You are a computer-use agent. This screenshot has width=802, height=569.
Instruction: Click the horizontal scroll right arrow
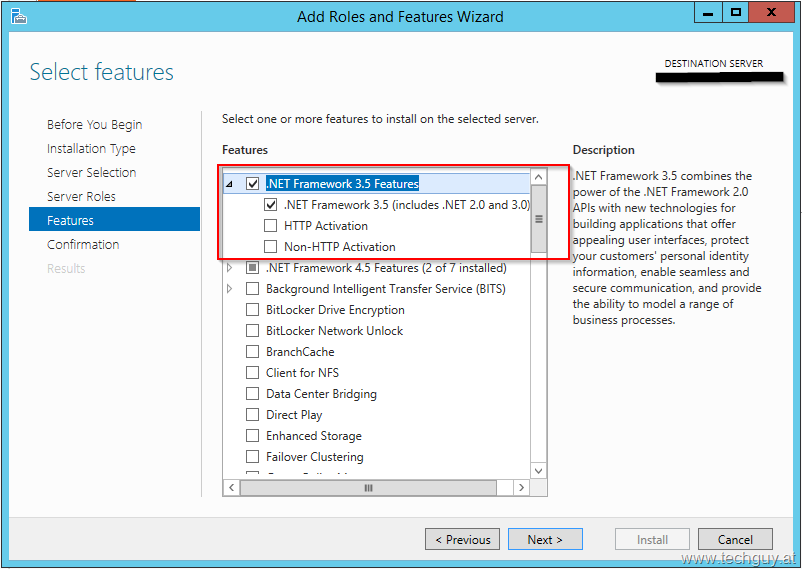click(521, 488)
